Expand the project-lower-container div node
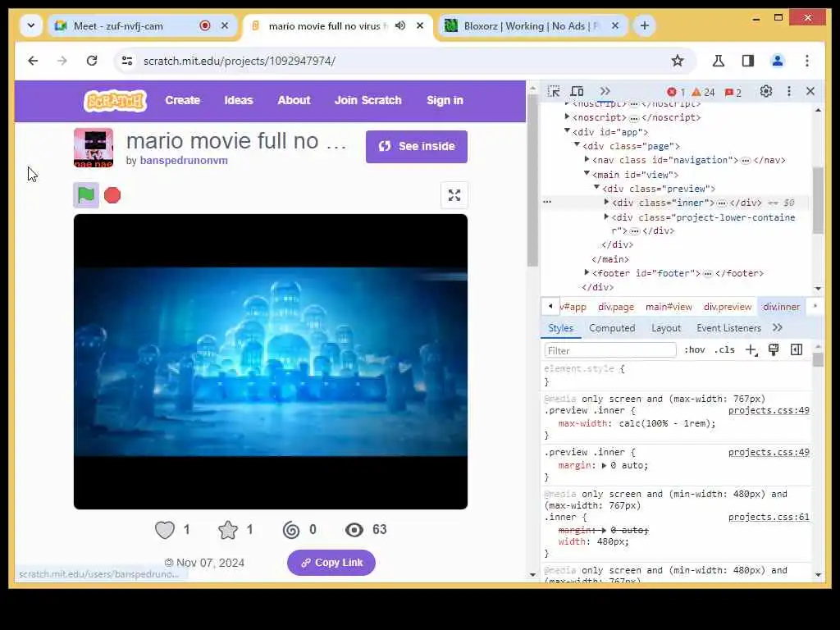Screen dimensions: 840x630 coord(606,217)
